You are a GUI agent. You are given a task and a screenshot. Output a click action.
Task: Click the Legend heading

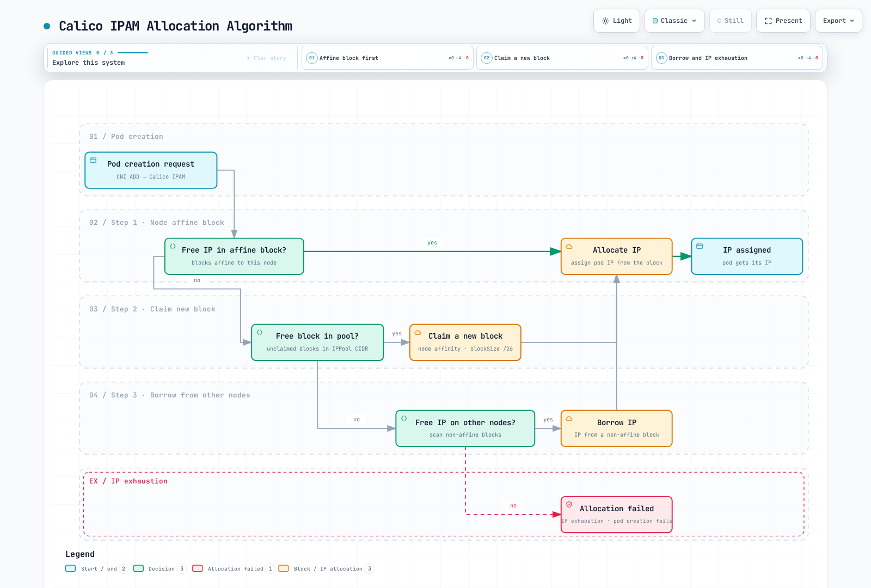coord(80,554)
